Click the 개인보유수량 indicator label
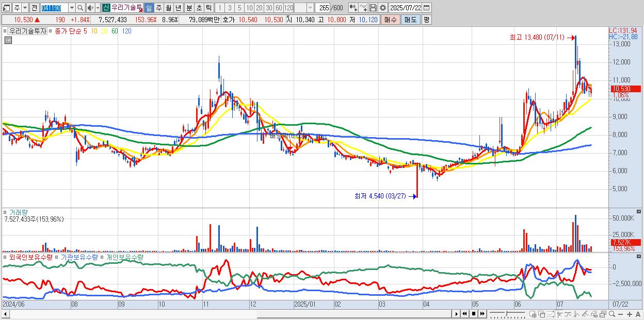Viewport: 644px width, 320px height. point(124,257)
